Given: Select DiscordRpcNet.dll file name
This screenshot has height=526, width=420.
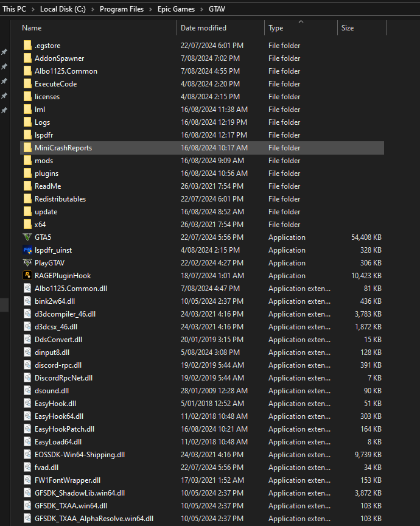Looking at the screenshot, I should tap(64, 377).
